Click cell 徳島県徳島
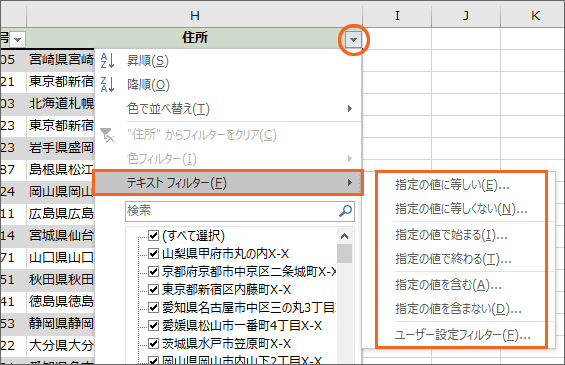Image resolution: width=565 pixels, height=365 pixels. tap(61, 302)
